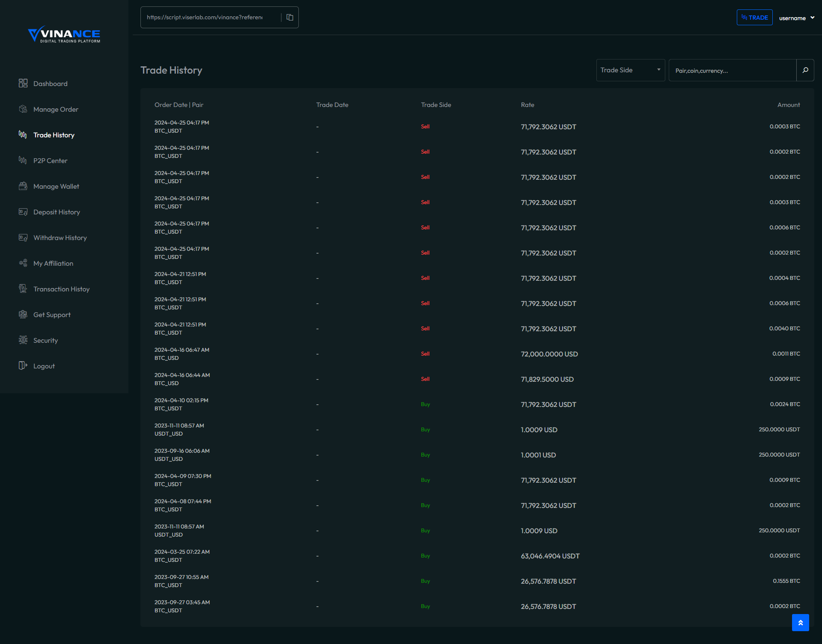Screen dimensions: 822x644
Task: Click the My Affiliation share icon
Action: (x=23, y=263)
